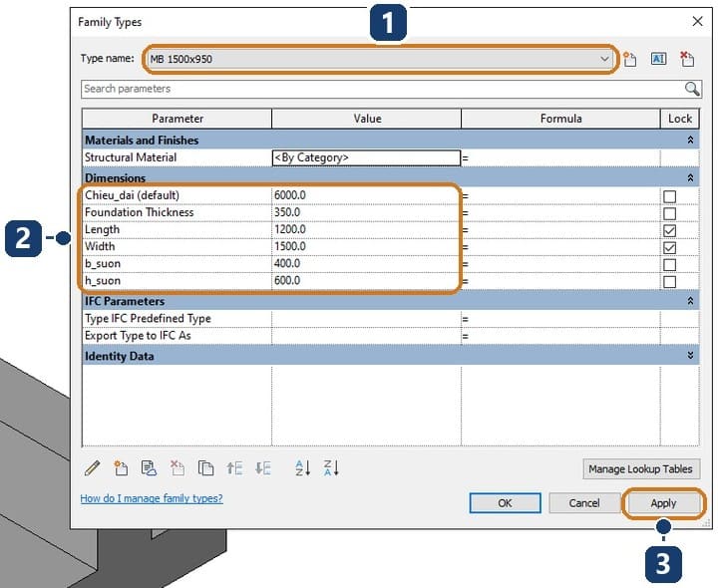This screenshot has width=718, height=588.
Task: Click the Edit Parameter pencil icon
Action: [92, 468]
